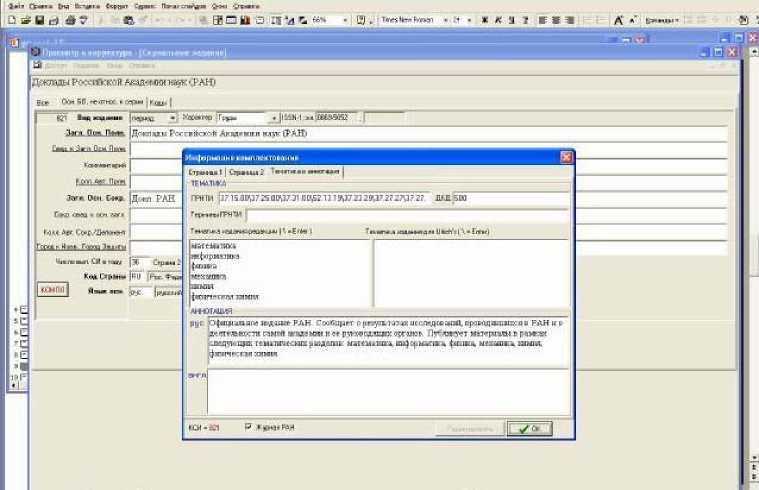
Task: Decrease font size with small A icon
Action: click(633, 20)
